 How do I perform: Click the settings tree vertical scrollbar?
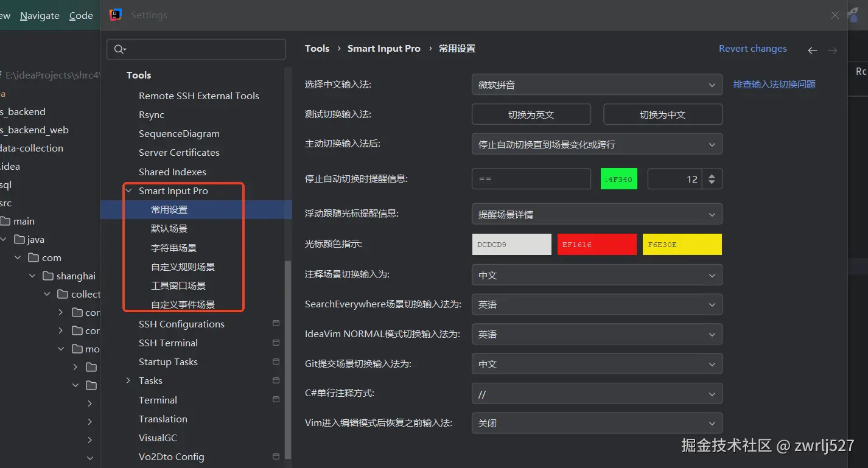(x=289, y=359)
